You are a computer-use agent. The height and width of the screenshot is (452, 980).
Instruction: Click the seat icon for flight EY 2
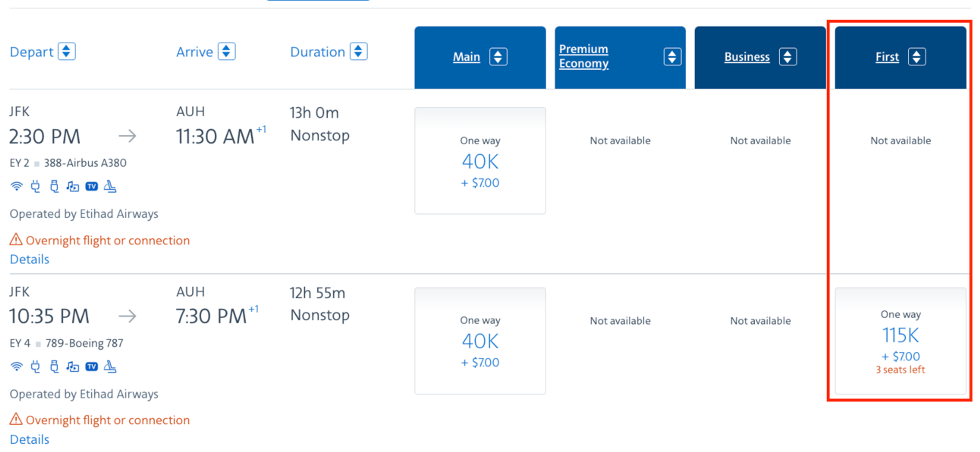(x=110, y=186)
